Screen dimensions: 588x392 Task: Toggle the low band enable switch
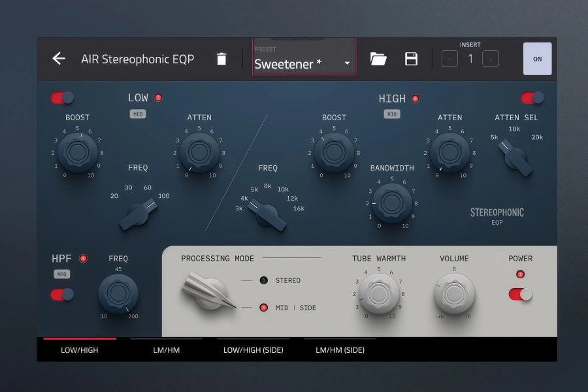click(63, 98)
